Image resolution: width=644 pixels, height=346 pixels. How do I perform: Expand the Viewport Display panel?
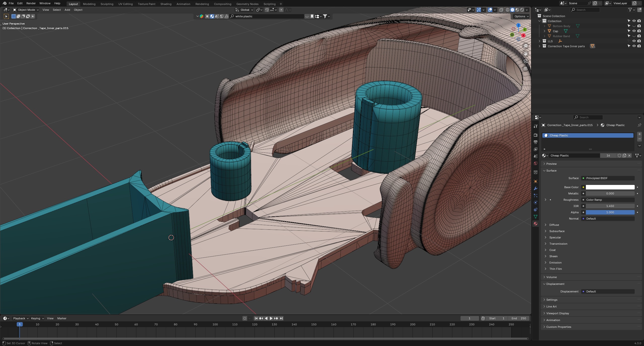pyautogui.click(x=557, y=313)
